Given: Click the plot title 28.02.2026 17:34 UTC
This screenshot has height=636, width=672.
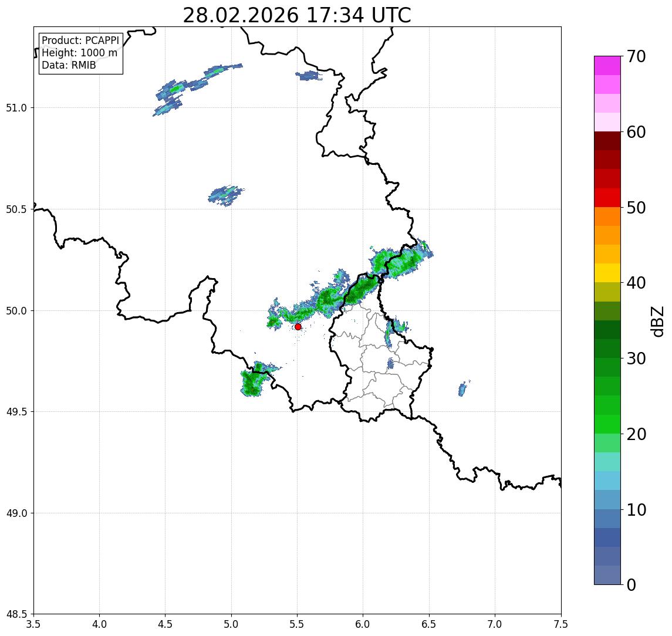Looking at the screenshot, I should [297, 15].
